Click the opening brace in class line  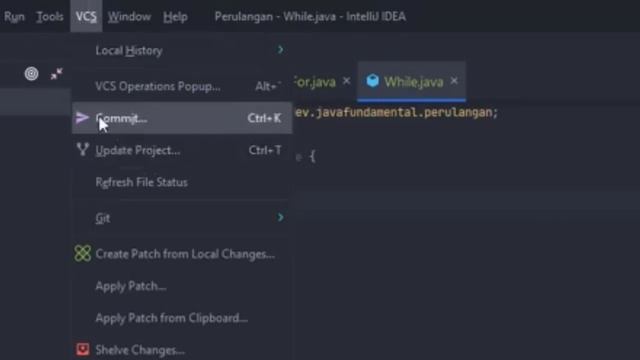tap(312, 156)
